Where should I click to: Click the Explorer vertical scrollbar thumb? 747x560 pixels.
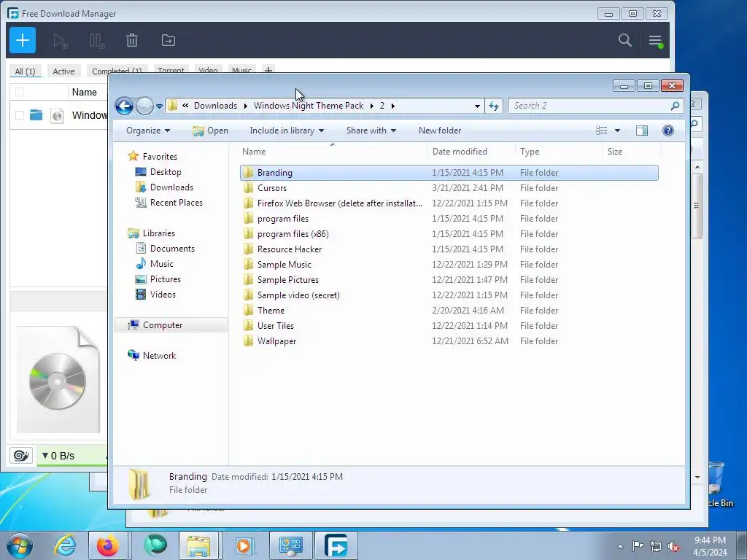pyautogui.click(x=697, y=206)
